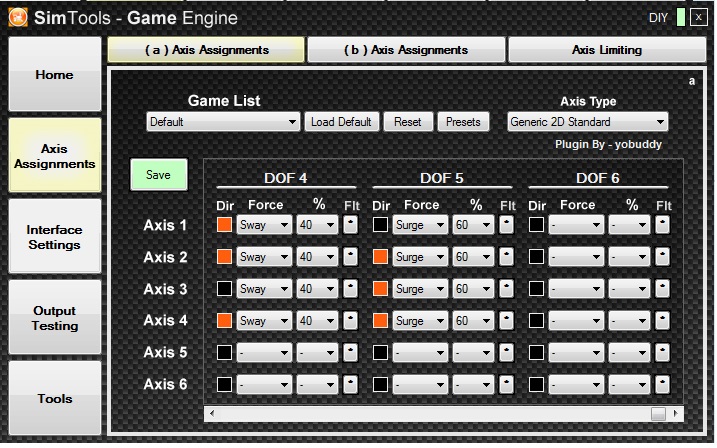Toggle Axis 6 DOF 6 direction swatch
Image resolution: width=717 pixels, height=448 pixels.
point(536,384)
